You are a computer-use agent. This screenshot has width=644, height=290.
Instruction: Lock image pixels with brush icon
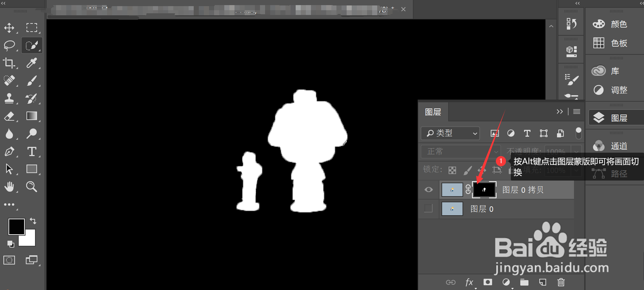pos(468,170)
